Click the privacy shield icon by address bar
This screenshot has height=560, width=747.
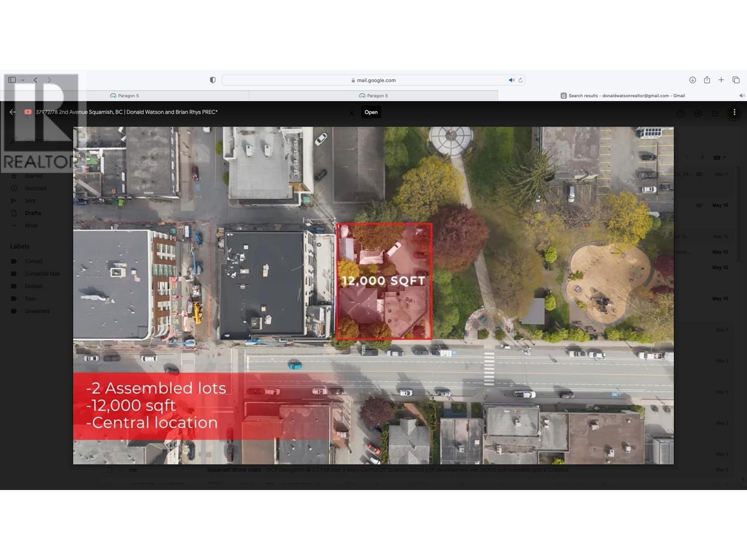click(x=212, y=80)
